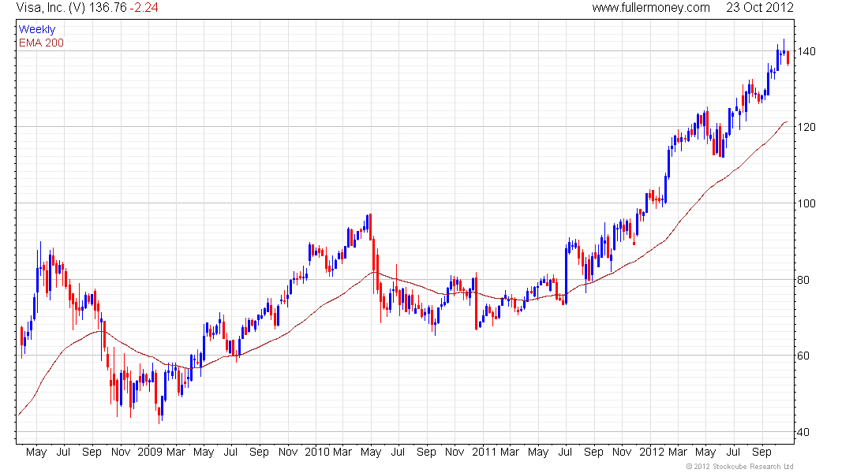Click the 120 price axis label

tap(806, 127)
